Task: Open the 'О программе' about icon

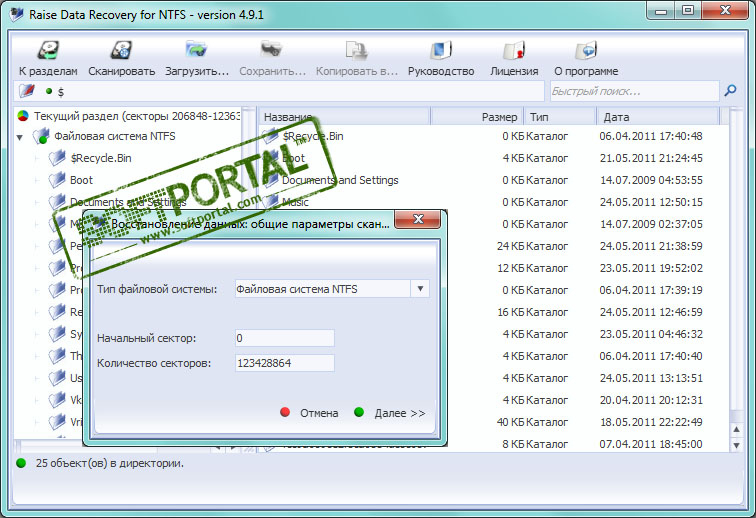Action: [x=586, y=51]
